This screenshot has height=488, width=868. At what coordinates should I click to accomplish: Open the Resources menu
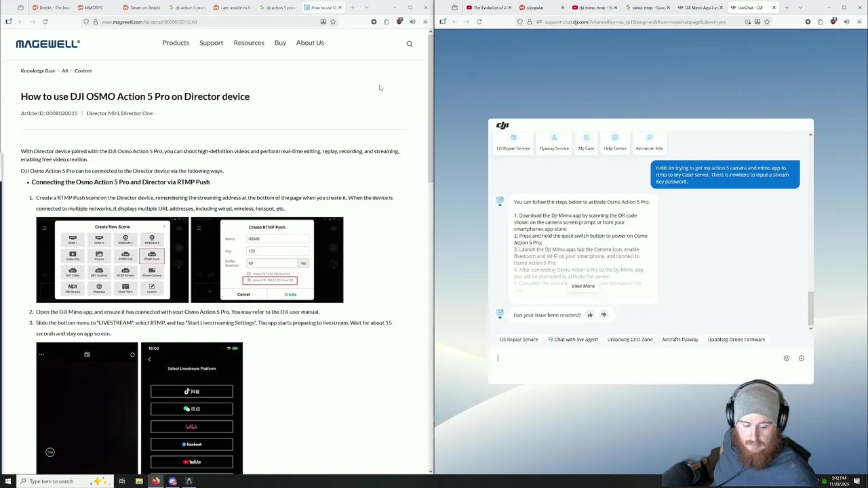(249, 43)
